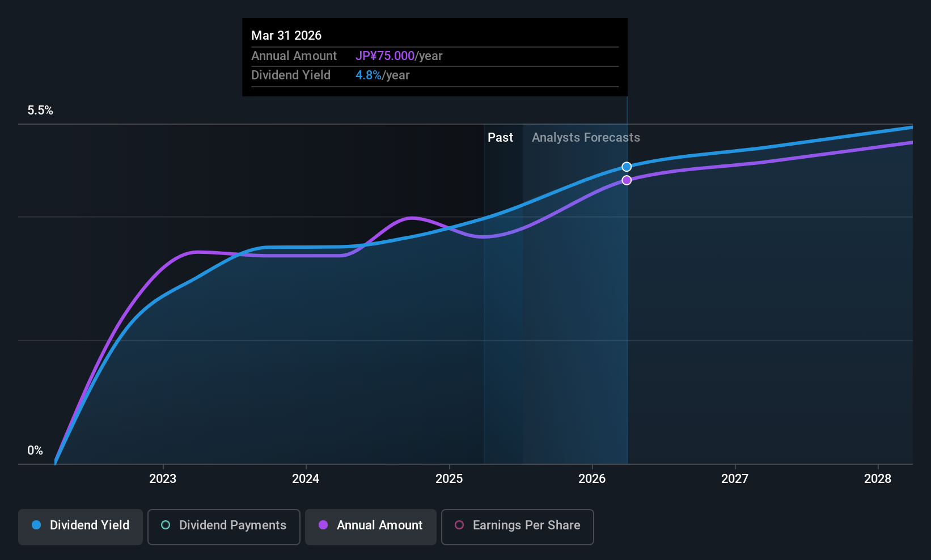Image resolution: width=931 pixels, height=560 pixels.
Task: Click the 2026 x-axis label
Action: click(x=592, y=479)
